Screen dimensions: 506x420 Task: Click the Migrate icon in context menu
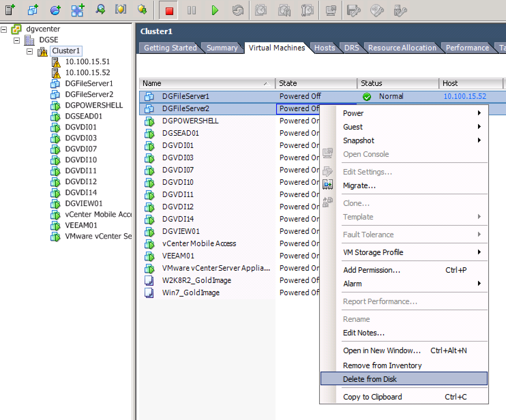(x=328, y=185)
